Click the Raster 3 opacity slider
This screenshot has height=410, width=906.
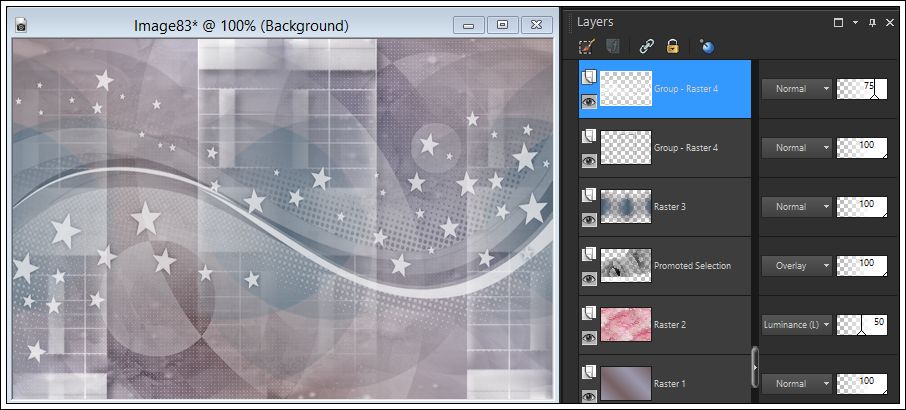[862, 207]
